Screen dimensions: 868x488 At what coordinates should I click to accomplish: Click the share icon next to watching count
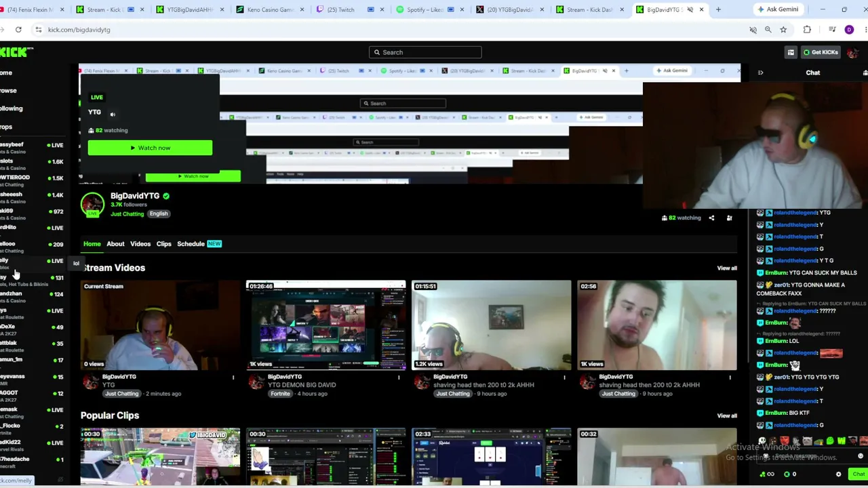tap(711, 218)
